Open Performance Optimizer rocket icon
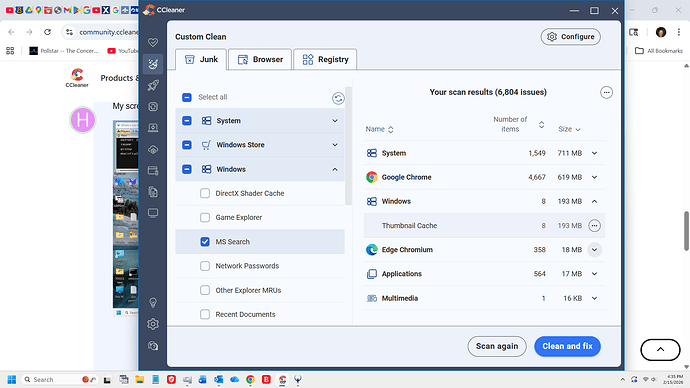The width and height of the screenshot is (690, 388). click(153, 85)
